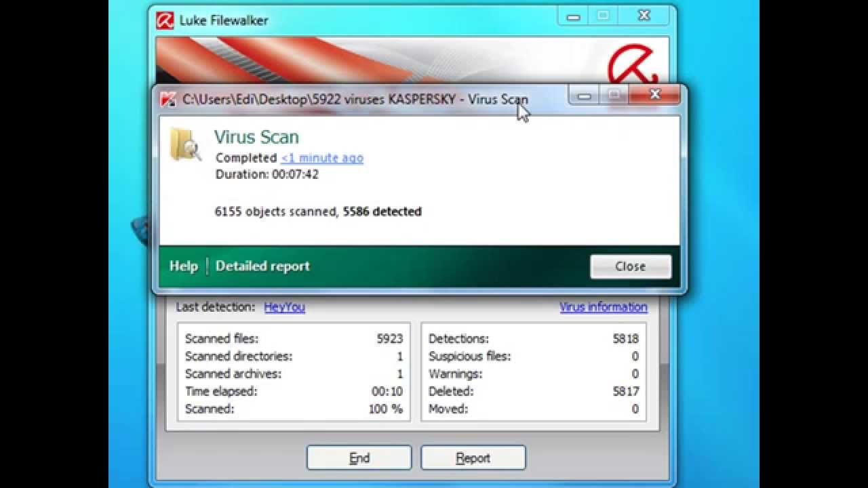Click the Deleted value 5817
This screenshot has height=488, width=868.
tap(626, 392)
